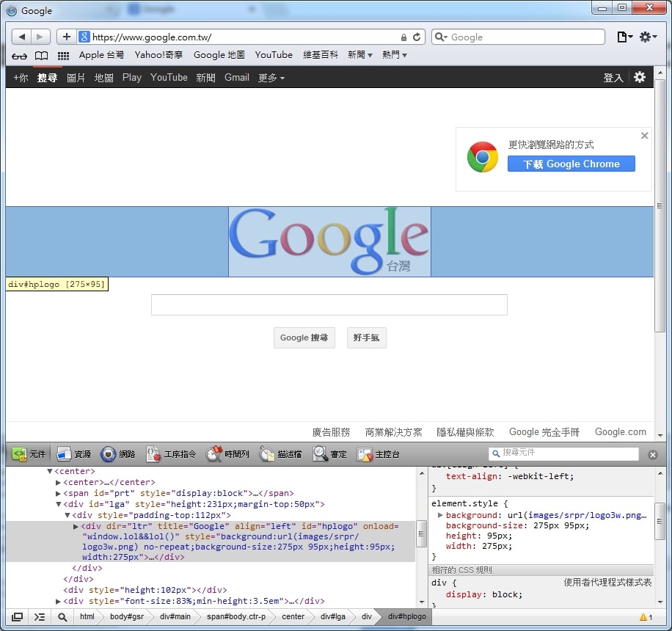
Task: Go back with the browser back arrow
Action: (x=21, y=37)
